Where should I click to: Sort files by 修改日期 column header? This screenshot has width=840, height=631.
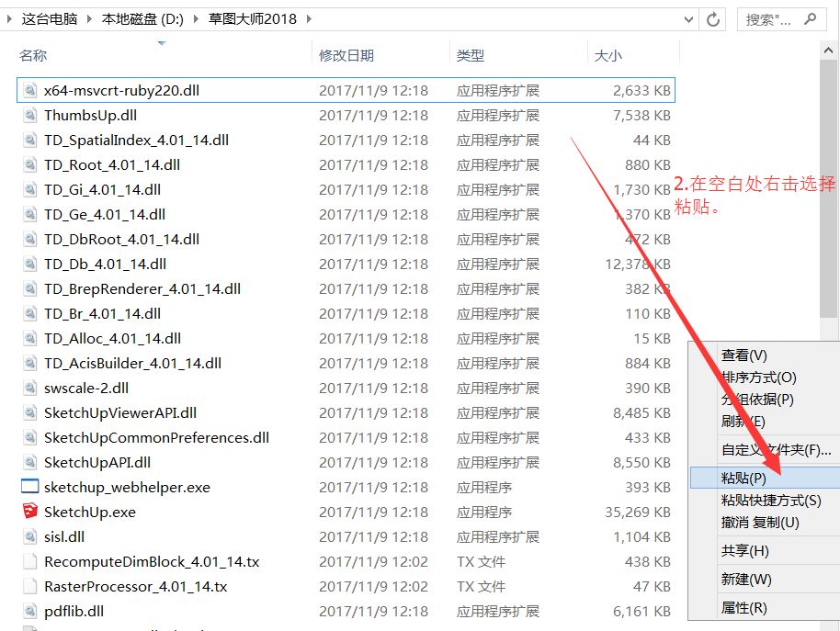click(346, 56)
